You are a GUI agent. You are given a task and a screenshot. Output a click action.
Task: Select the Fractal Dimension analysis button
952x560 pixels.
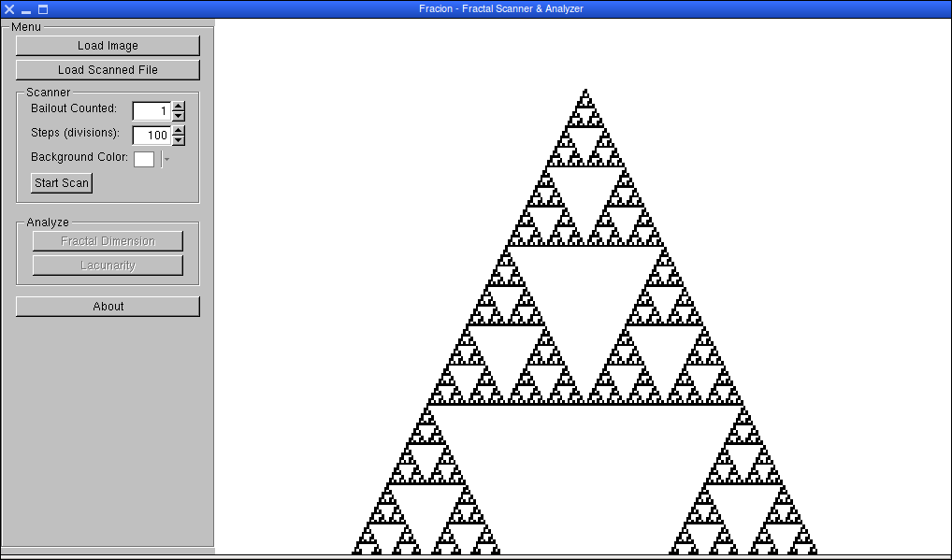tap(108, 241)
